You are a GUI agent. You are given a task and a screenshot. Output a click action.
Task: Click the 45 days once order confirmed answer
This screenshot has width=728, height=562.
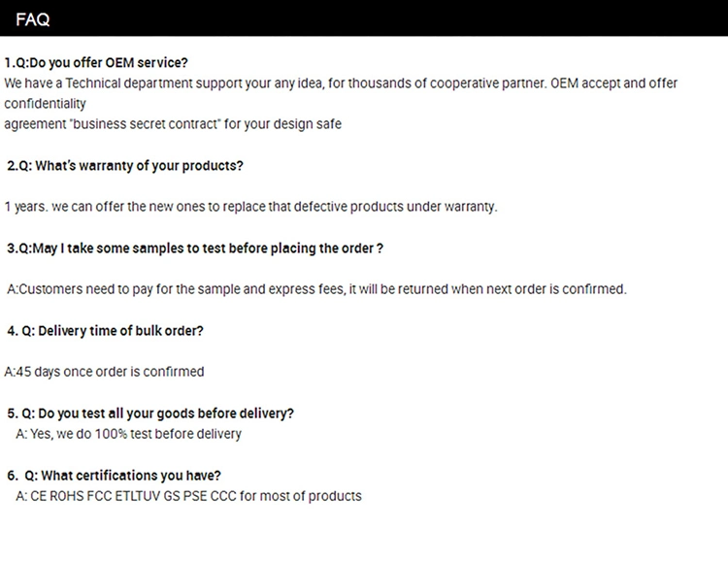pyautogui.click(x=104, y=372)
